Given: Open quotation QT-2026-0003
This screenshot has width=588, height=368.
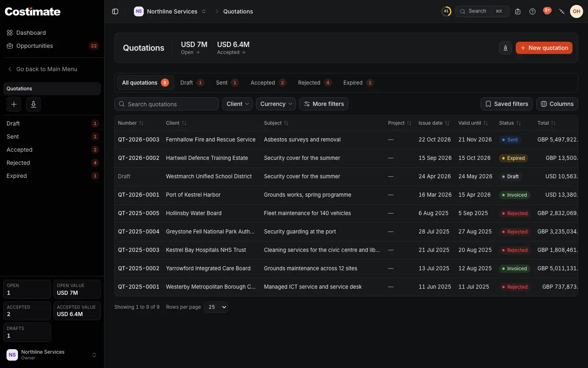Looking at the screenshot, I should click(138, 139).
